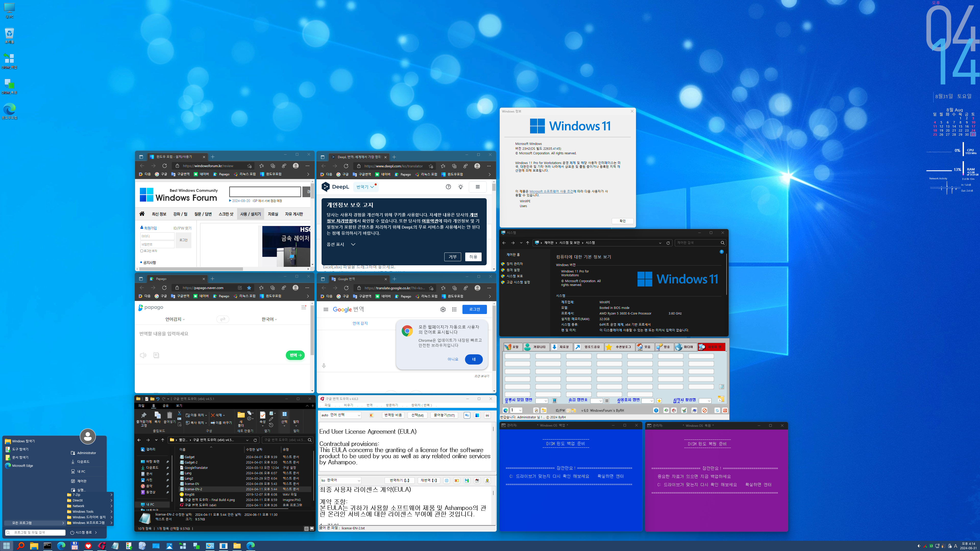Image resolution: width=980 pixels, height=551 pixels.
Task: Open the auto 언어 선택 source language dropdown
Action: click(x=340, y=415)
